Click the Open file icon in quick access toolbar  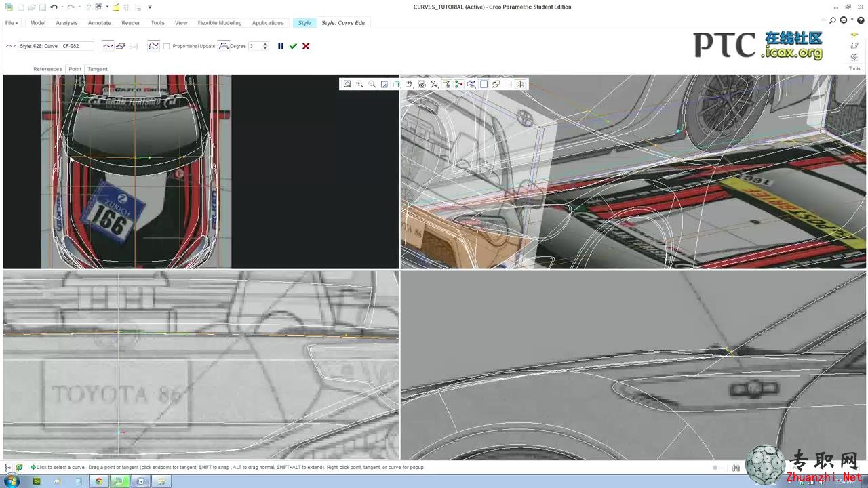[x=32, y=7]
